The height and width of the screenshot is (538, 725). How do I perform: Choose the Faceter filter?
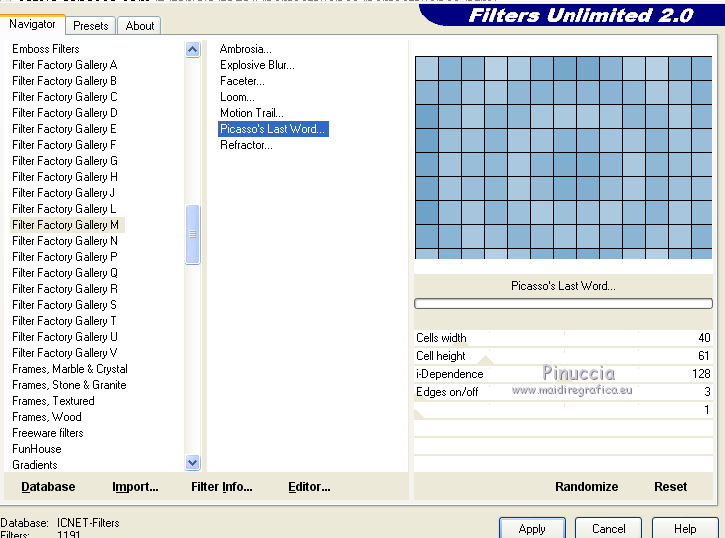pos(242,81)
